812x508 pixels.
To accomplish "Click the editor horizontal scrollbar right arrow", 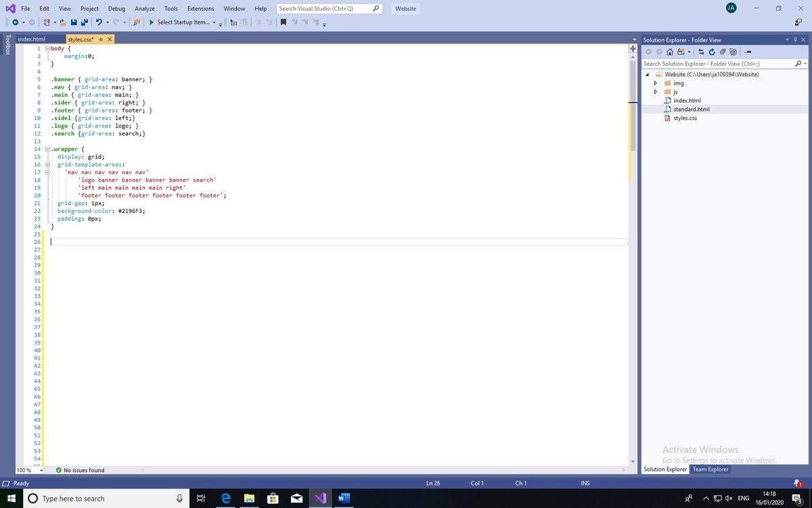I will pos(624,470).
